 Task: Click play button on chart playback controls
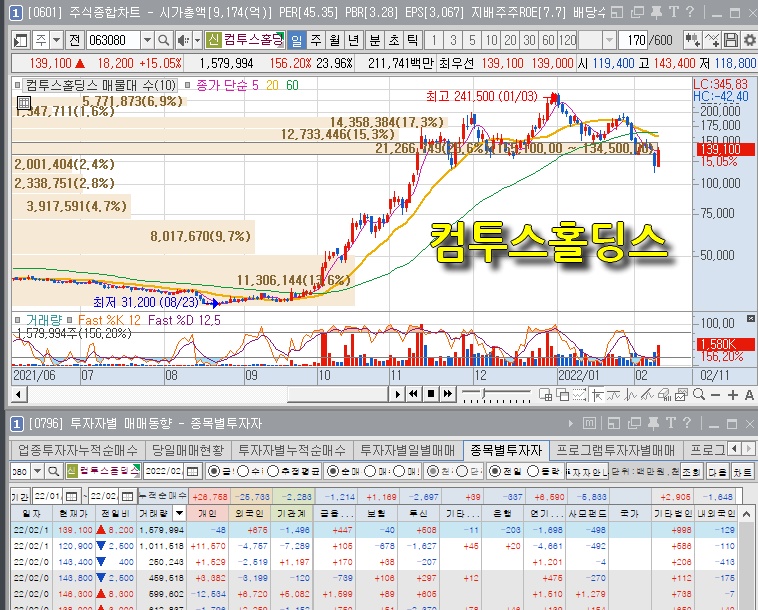point(397,394)
